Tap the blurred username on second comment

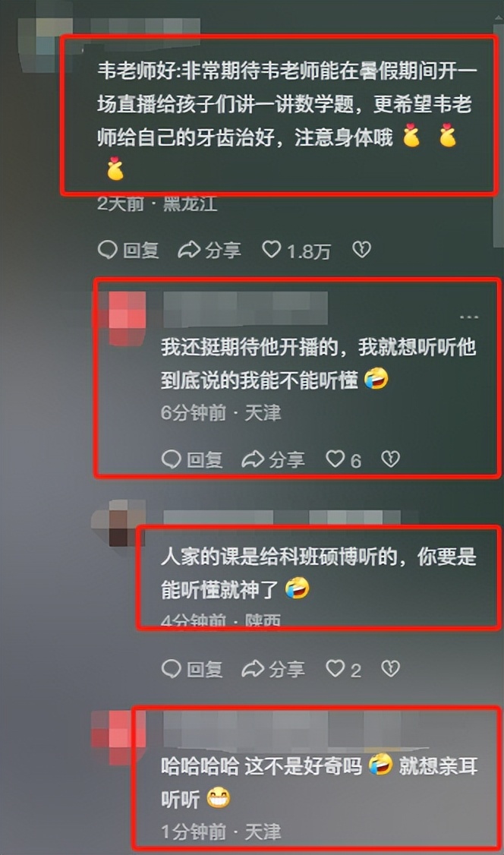(246, 309)
